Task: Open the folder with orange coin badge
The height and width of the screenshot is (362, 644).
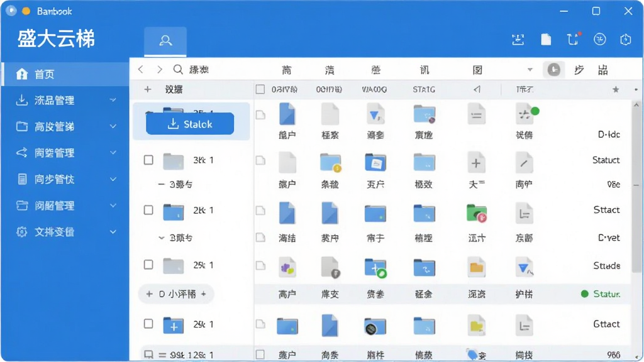Action: [331, 163]
